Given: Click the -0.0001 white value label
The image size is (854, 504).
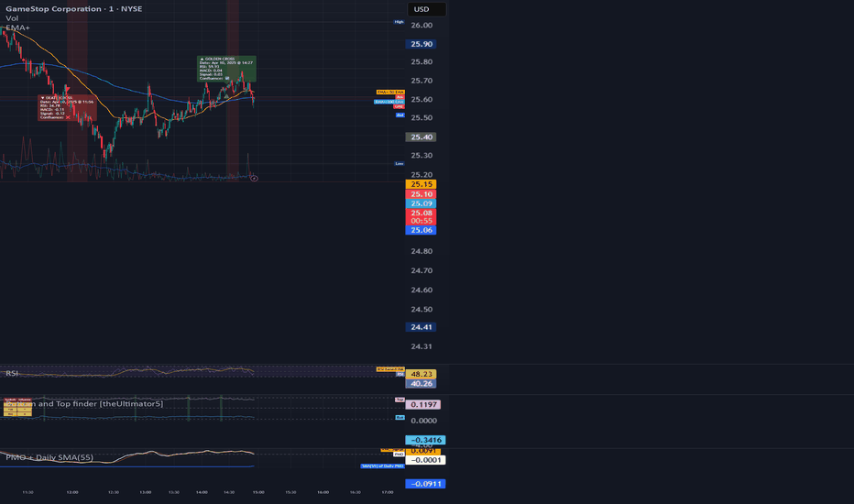Looking at the screenshot, I should 425,460.
